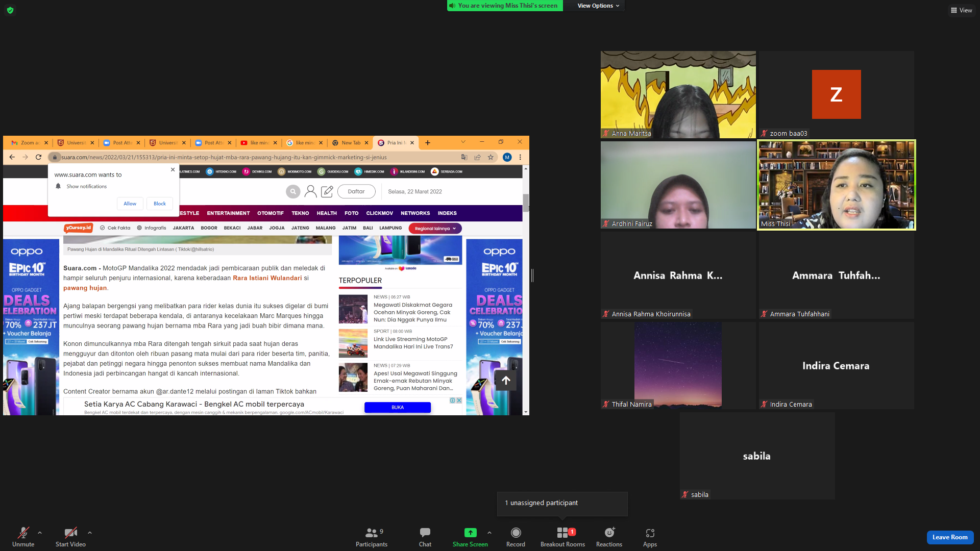Block suara.com notifications
The width and height of the screenshot is (980, 551).
[x=160, y=204]
